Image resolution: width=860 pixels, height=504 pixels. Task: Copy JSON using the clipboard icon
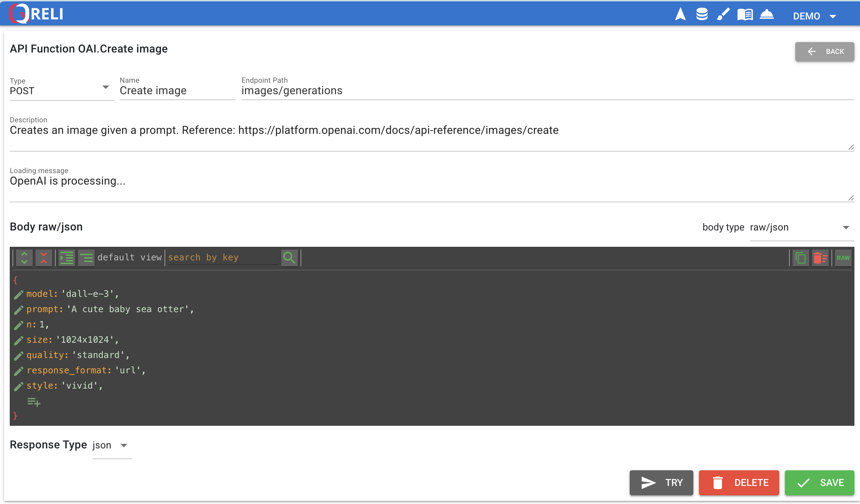click(800, 258)
